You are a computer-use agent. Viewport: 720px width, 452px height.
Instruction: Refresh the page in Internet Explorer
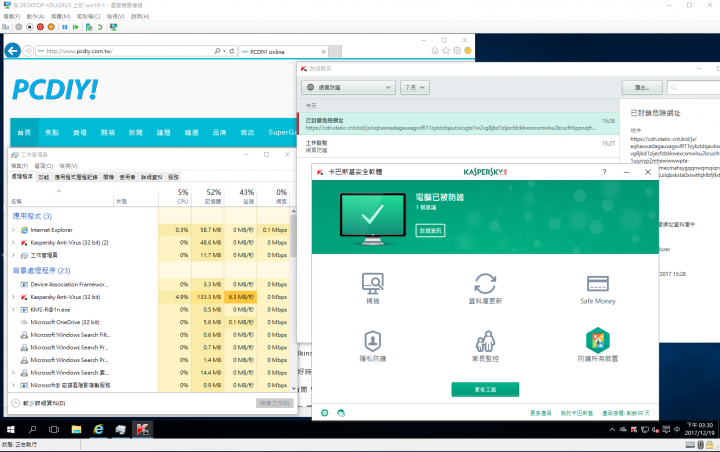coord(232,51)
